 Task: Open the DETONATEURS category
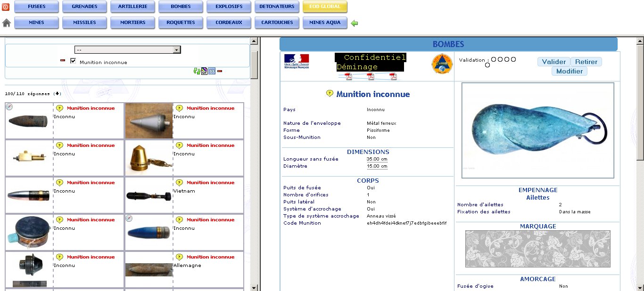coord(277,7)
